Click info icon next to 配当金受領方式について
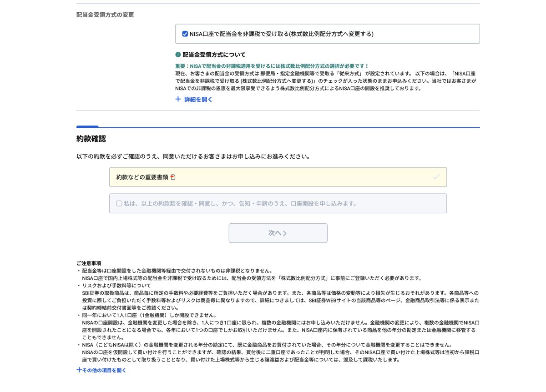546x392 pixels. [178, 55]
